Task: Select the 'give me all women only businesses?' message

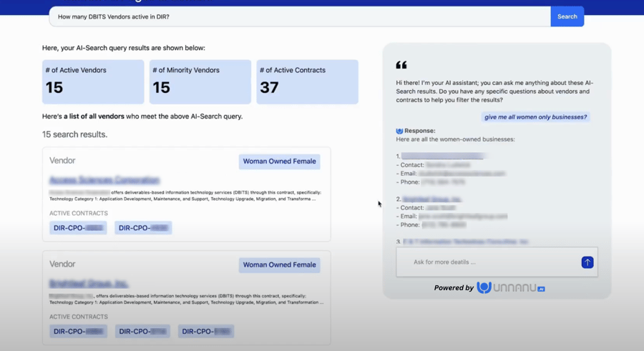Action: 535,117
